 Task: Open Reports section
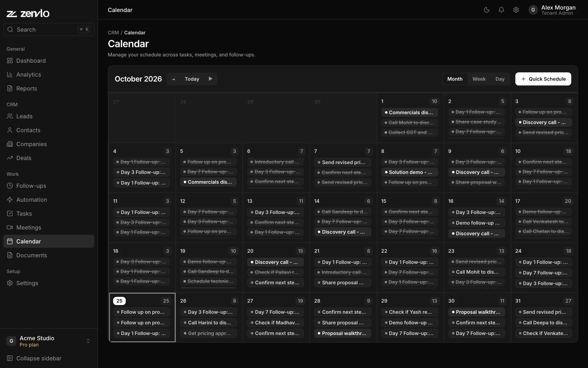coord(49,88)
